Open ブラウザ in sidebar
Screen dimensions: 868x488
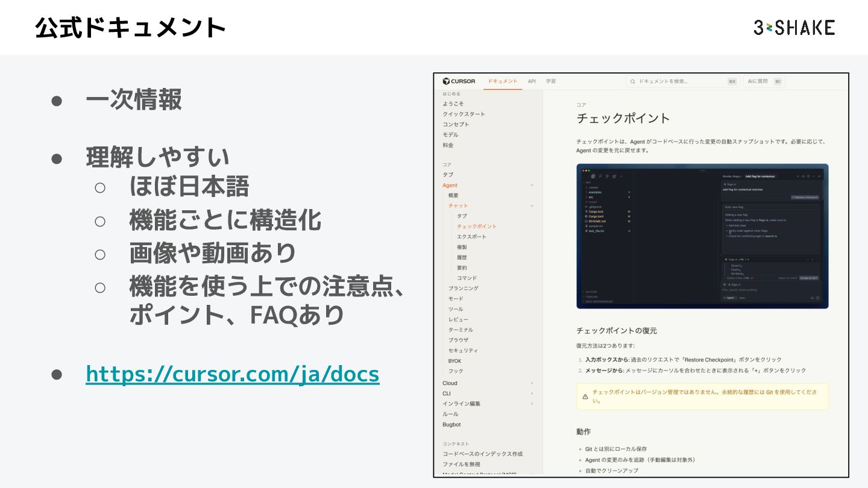(x=458, y=340)
